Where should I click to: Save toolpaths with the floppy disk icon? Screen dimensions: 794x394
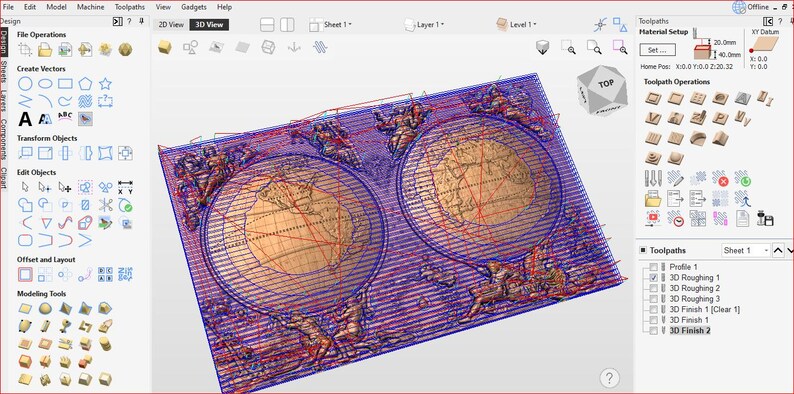pyautogui.click(x=765, y=218)
